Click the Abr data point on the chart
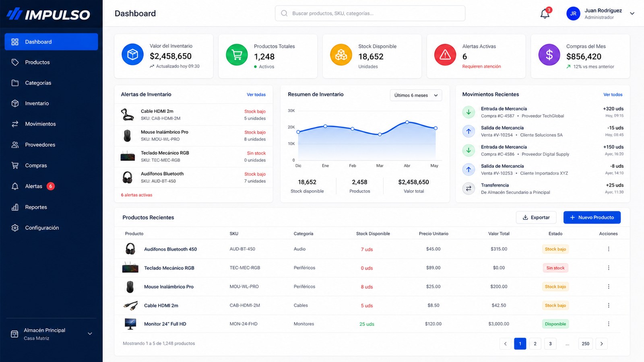Viewport: 644px width, 362px height. click(407, 122)
